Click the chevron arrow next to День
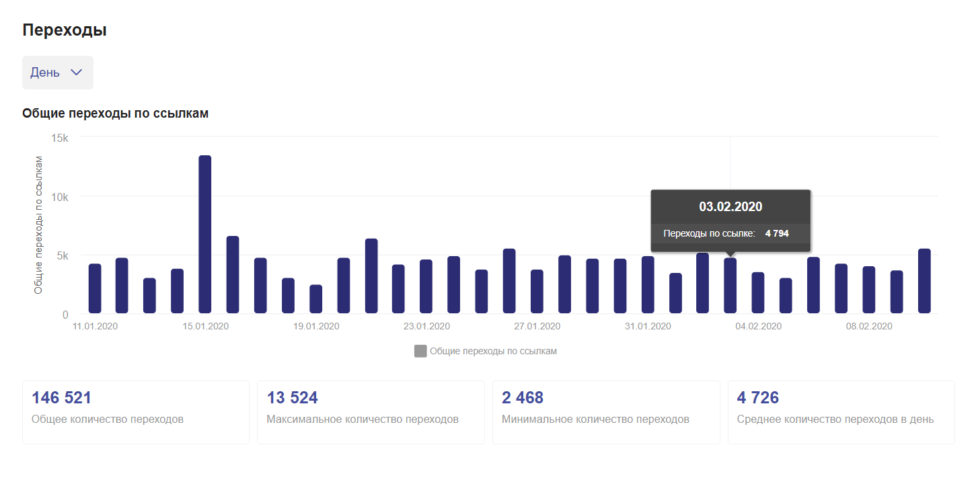Viewport: 980px width, 482px height. (x=77, y=73)
